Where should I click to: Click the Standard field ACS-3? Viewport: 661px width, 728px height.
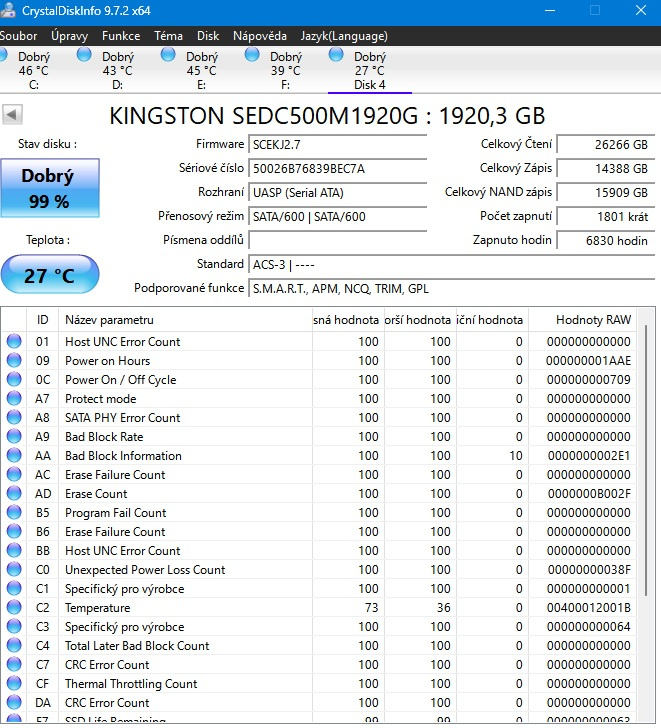pyautogui.click(x=451, y=265)
